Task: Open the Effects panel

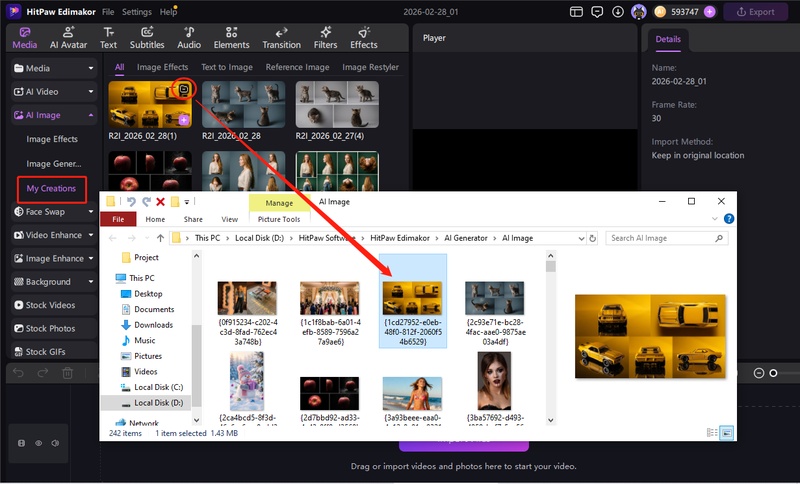Action: [x=363, y=38]
